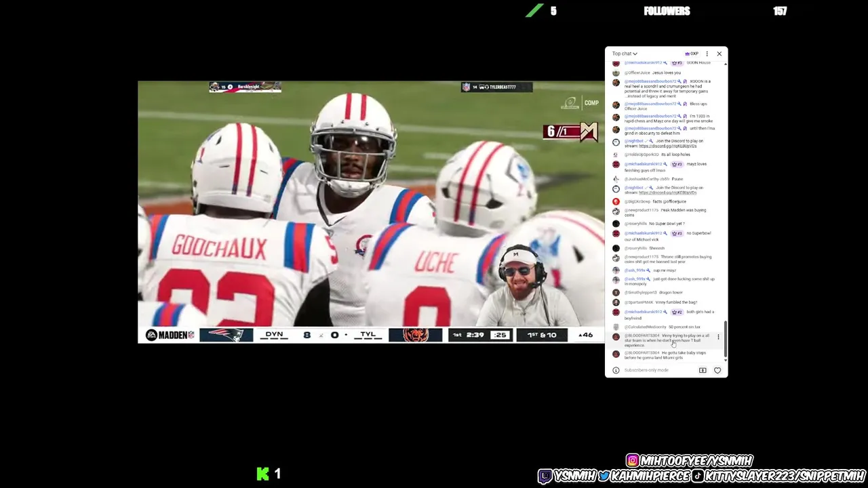Click the #3 badge by 'no Superbowl' message
This screenshot has height=488, width=868.
(x=677, y=233)
